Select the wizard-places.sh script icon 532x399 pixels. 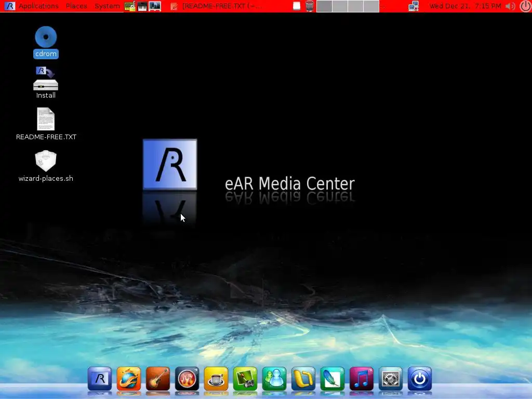[46, 166]
